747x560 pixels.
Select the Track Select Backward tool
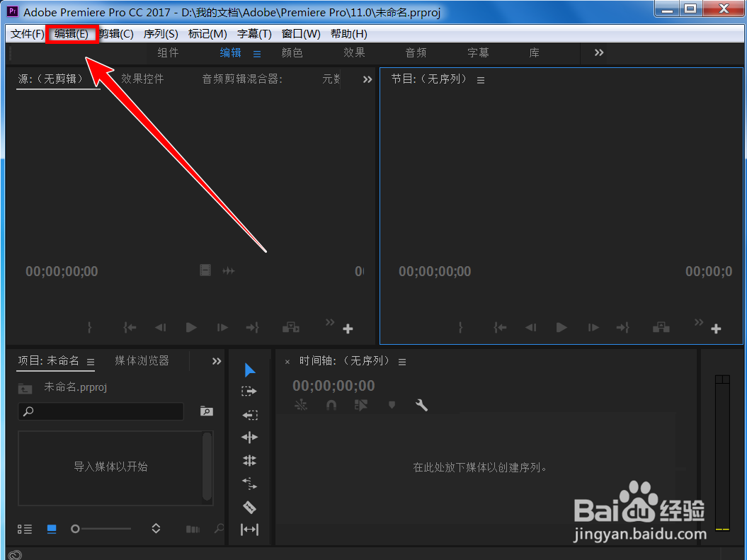(x=250, y=415)
